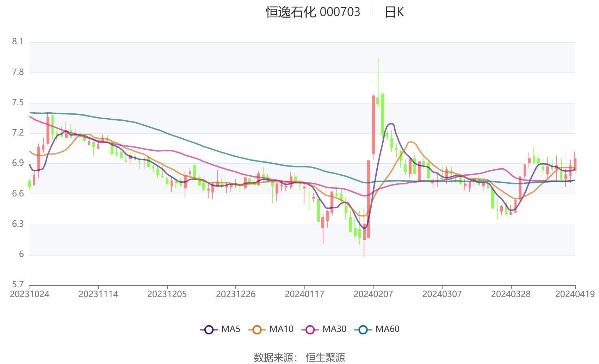Click the 20240419 date label
This screenshot has height=364, width=599.
575,294
